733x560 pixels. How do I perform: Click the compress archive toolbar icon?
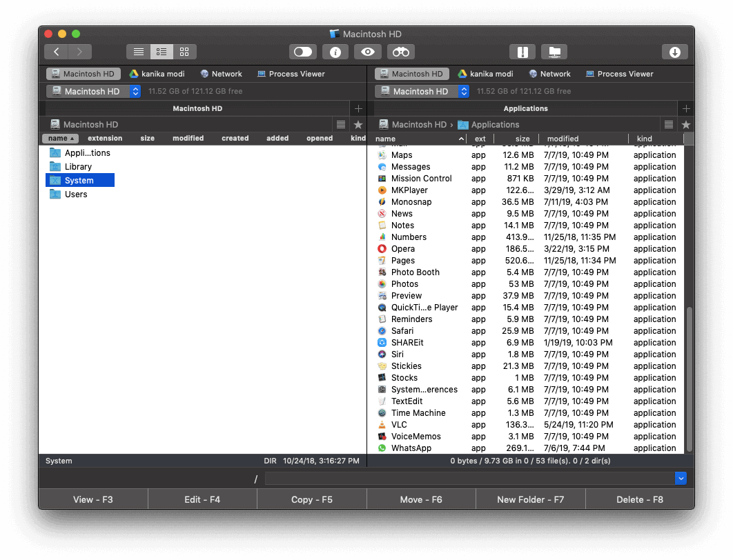coord(522,52)
